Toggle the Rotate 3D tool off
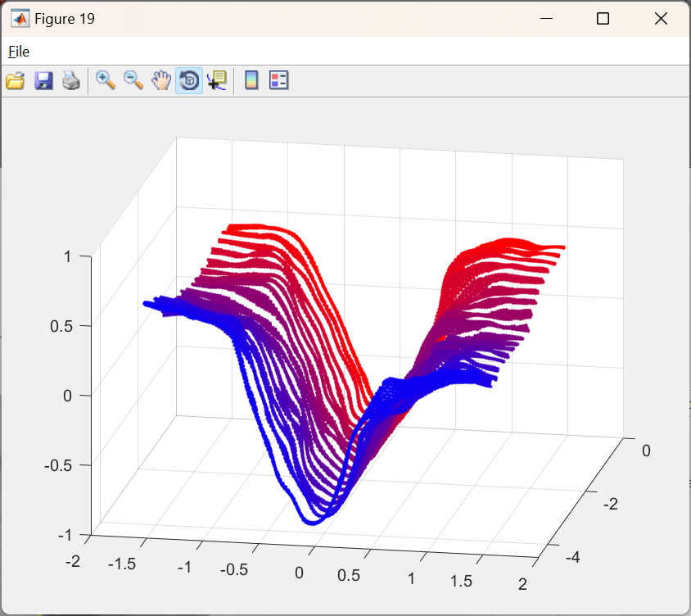Screen dimensions: 691x616 tap(189, 80)
